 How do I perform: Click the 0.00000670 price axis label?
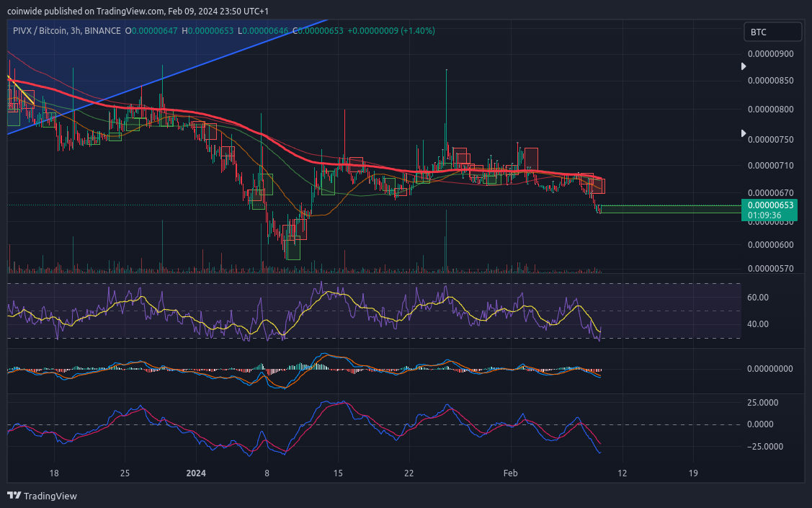(771, 193)
